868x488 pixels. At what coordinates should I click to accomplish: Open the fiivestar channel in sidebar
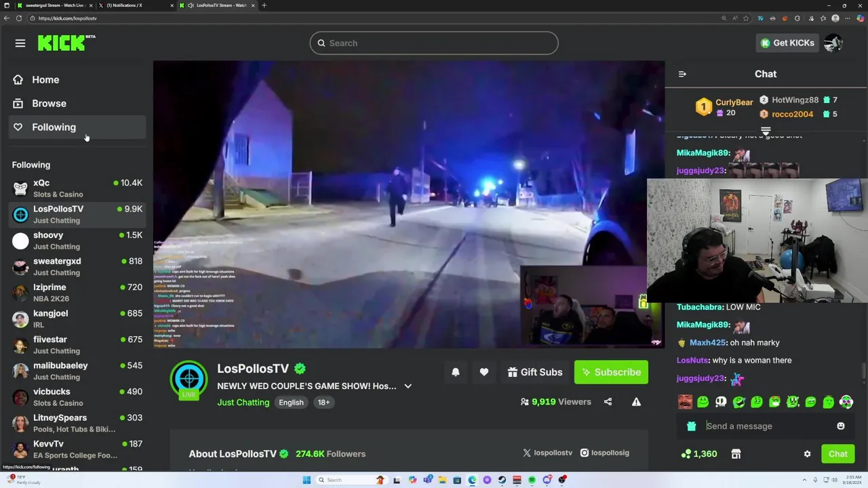(77, 345)
